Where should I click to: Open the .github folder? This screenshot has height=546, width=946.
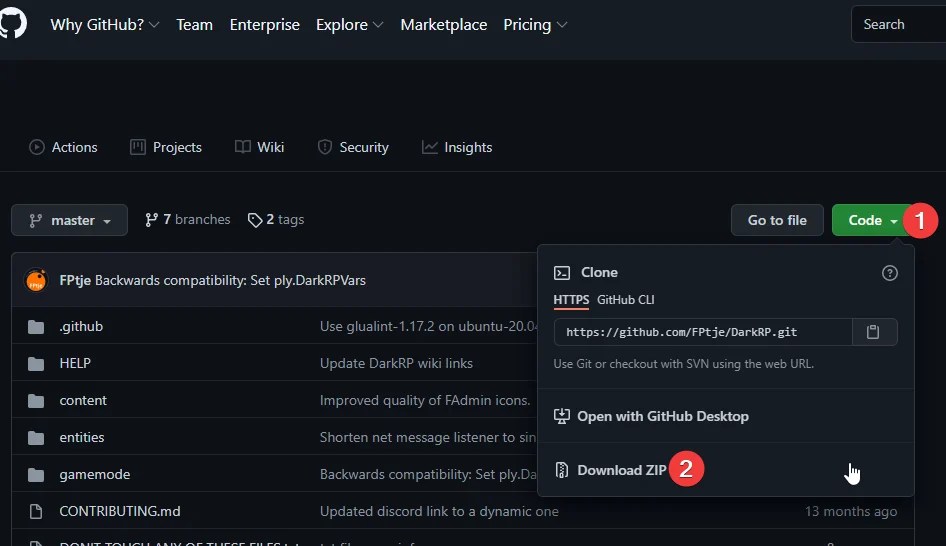81,326
